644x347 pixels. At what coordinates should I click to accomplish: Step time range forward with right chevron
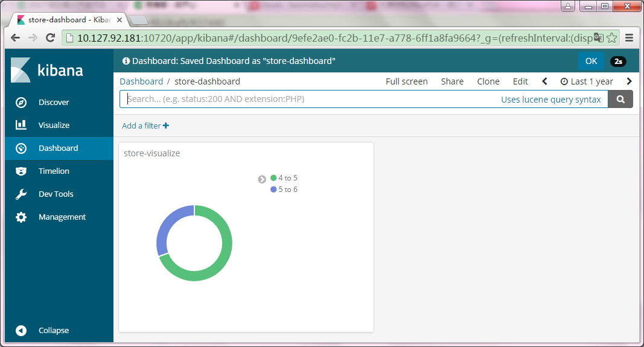(629, 81)
